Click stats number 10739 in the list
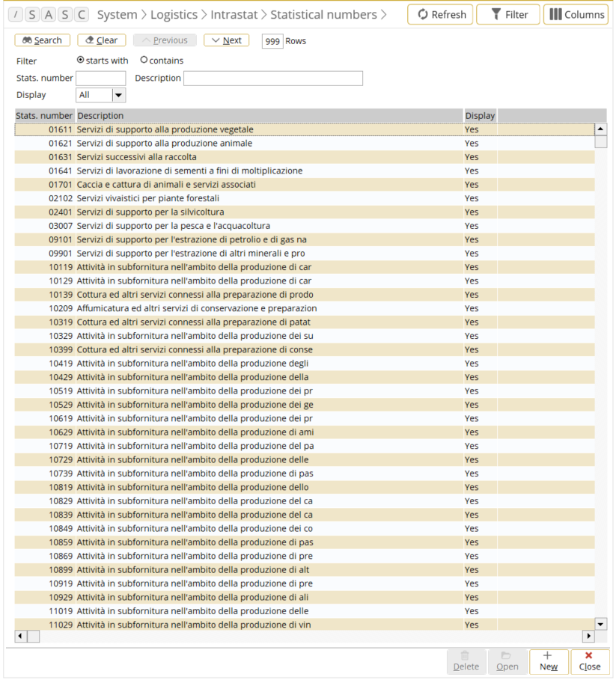The width and height of the screenshot is (616, 680). pyautogui.click(x=61, y=474)
